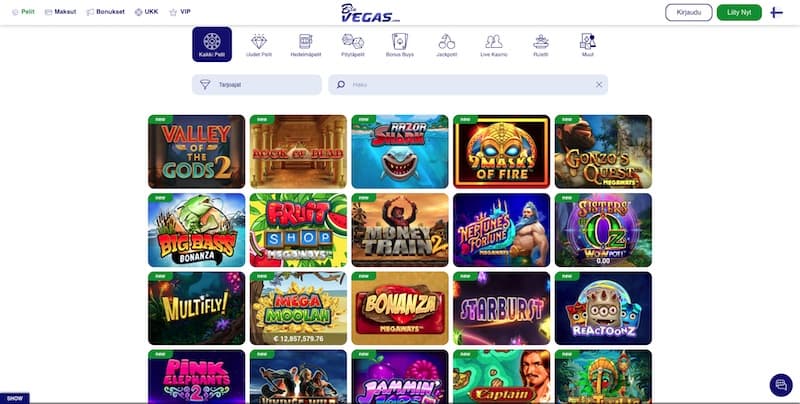Viewport: 800px width, 404px height.
Task: Focus the Haku game search field
Action: coord(468,85)
